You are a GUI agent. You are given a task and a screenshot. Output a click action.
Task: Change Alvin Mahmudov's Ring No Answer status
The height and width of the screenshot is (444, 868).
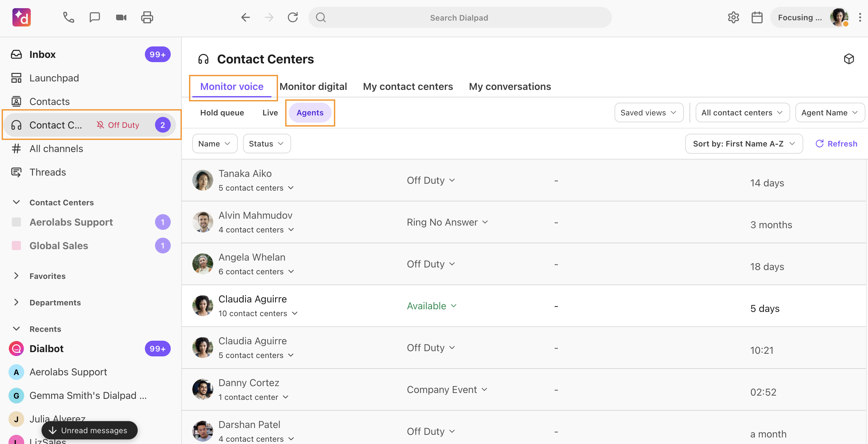click(x=447, y=222)
